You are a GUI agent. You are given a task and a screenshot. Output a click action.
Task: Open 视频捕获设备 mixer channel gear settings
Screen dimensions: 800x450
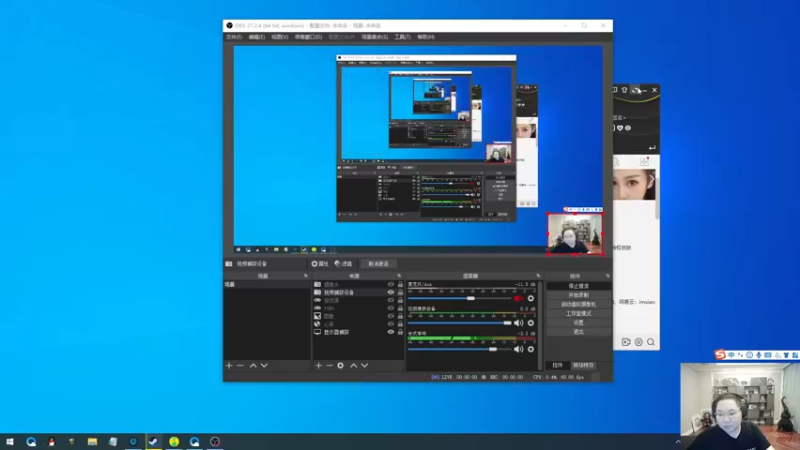click(531, 323)
